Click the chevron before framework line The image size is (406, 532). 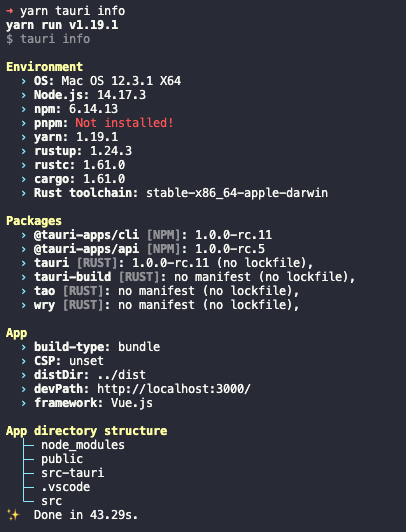click(x=23, y=403)
